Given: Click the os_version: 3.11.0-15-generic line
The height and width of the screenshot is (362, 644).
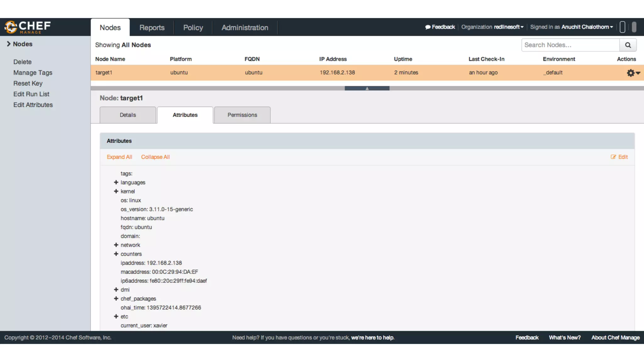Looking at the screenshot, I should 157,209.
